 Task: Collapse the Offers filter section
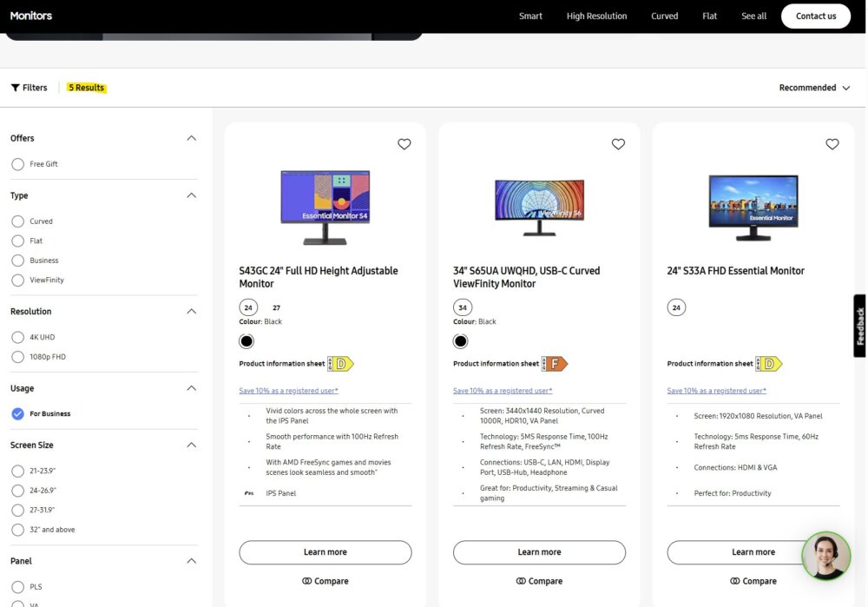(192, 138)
